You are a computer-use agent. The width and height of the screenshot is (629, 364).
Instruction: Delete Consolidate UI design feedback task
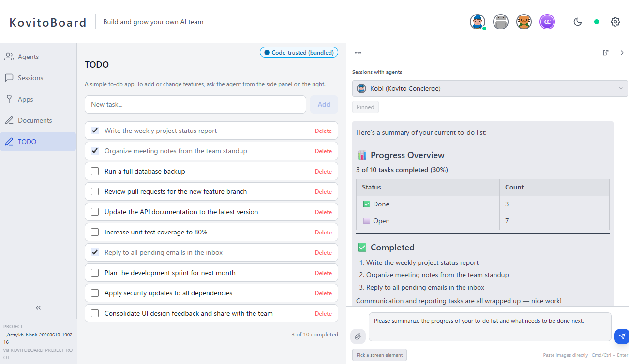click(x=323, y=313)
